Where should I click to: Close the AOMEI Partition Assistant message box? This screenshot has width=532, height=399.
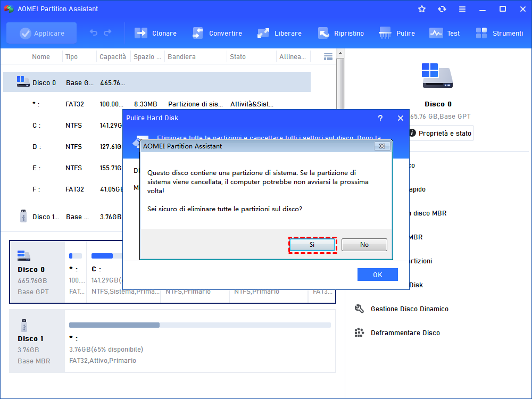pyautogui.click(x=382, y=146)
